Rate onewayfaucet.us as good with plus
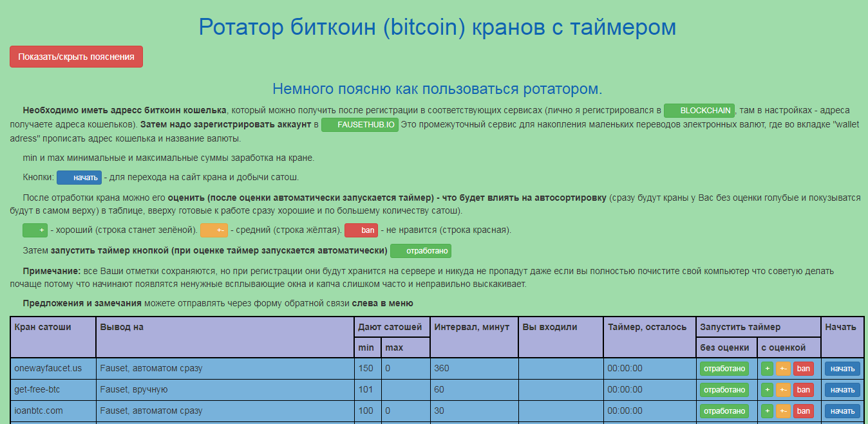This screenshot has width=868, height=424. [x=767, y=369]
